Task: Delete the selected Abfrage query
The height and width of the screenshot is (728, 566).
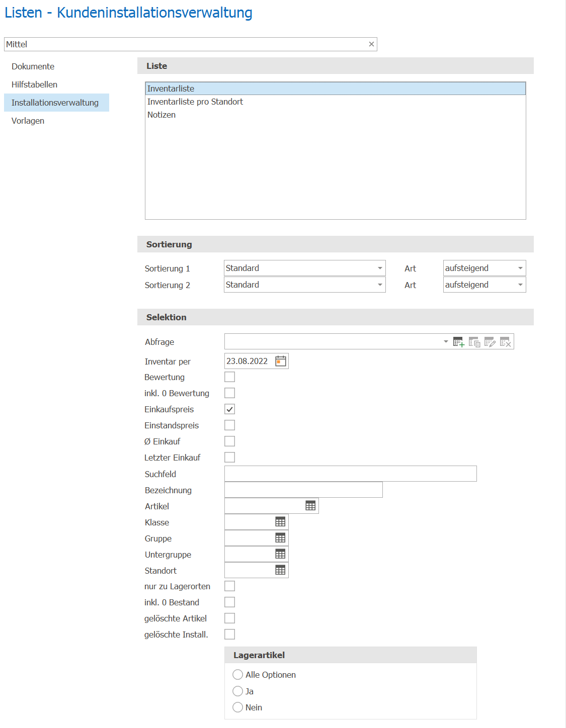Action: 506,342
